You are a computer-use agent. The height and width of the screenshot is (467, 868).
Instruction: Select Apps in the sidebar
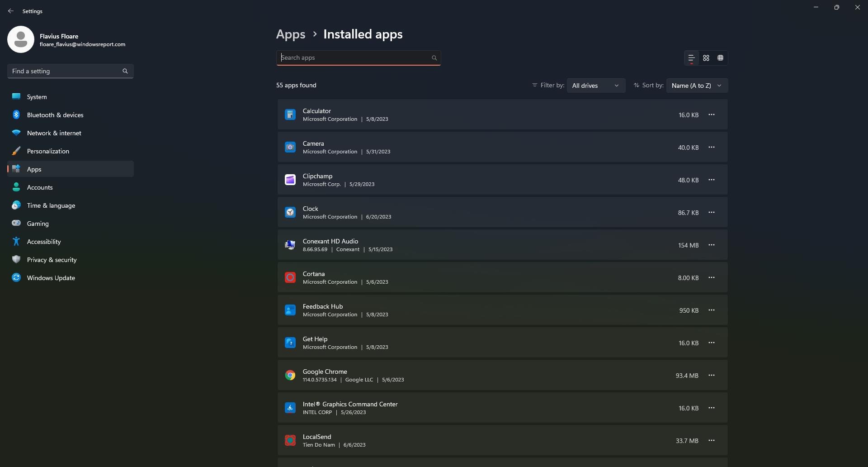(71, 169)
